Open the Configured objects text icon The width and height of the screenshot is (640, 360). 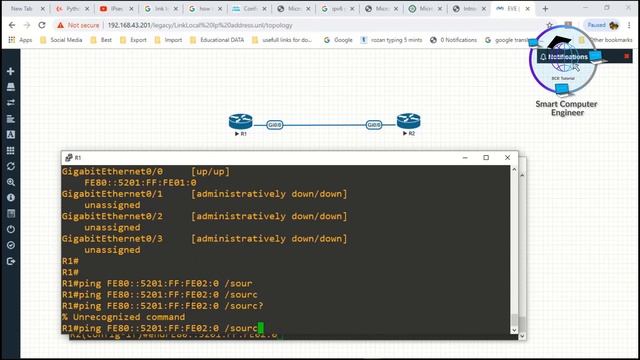[x=11, y=134]
